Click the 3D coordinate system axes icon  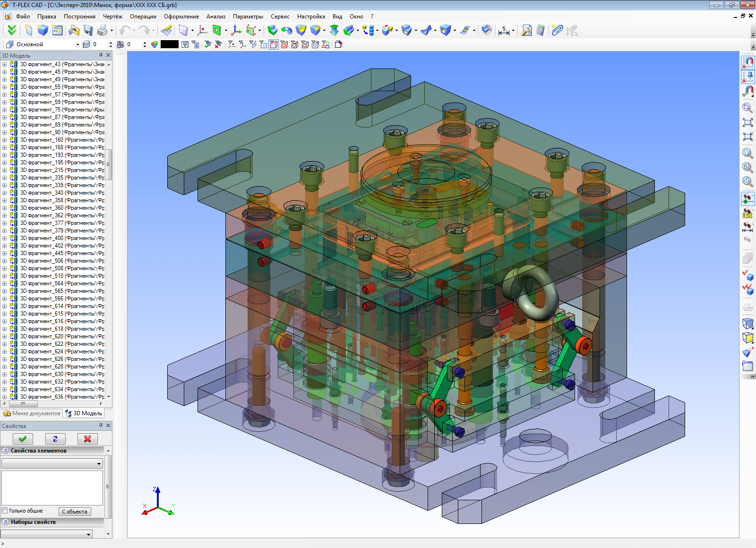tap(236, 30)
